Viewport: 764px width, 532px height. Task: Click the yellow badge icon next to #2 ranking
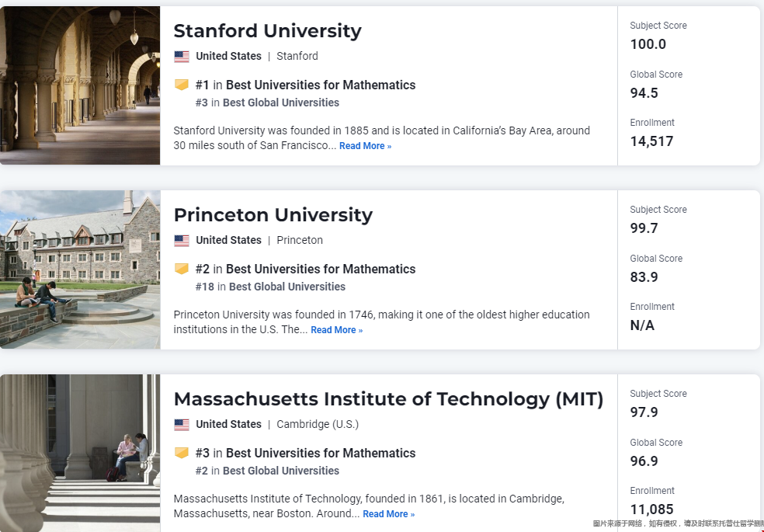pyautogui.click(x=182, y=269)
